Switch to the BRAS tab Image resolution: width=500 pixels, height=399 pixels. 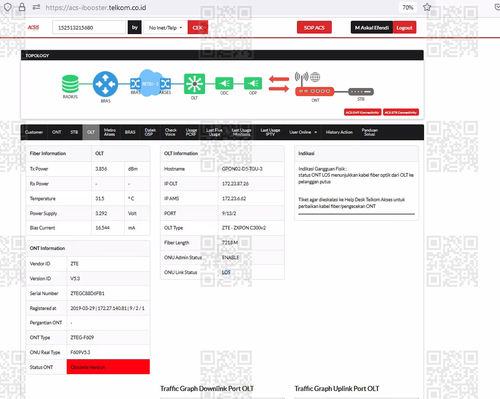pyautogui.click(x=130, y=132)
